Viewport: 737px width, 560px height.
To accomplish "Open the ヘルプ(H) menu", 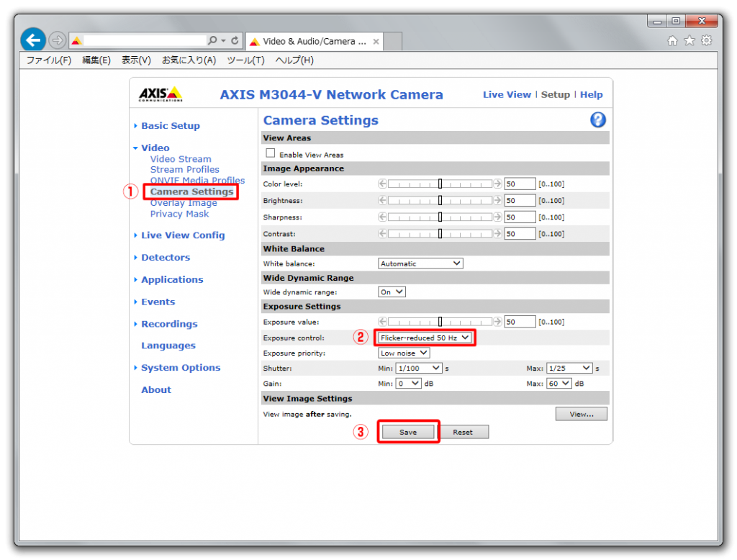I will pyautogui.click(x=294, y=60).
